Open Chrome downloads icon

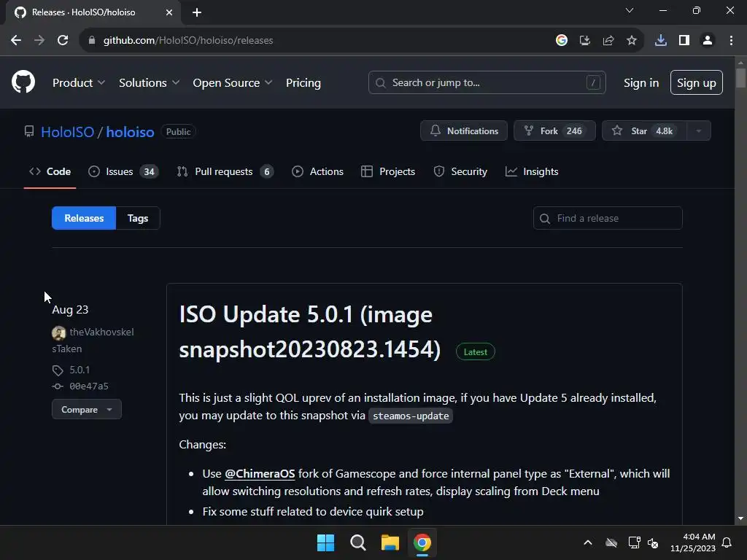(x=661, y=41)
